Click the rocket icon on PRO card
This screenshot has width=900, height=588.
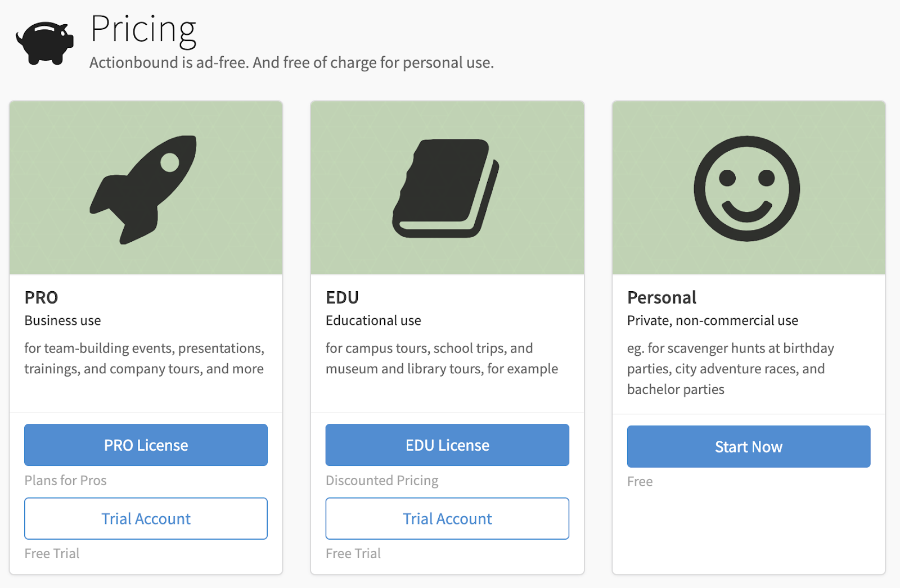click(x=143, y=189)
